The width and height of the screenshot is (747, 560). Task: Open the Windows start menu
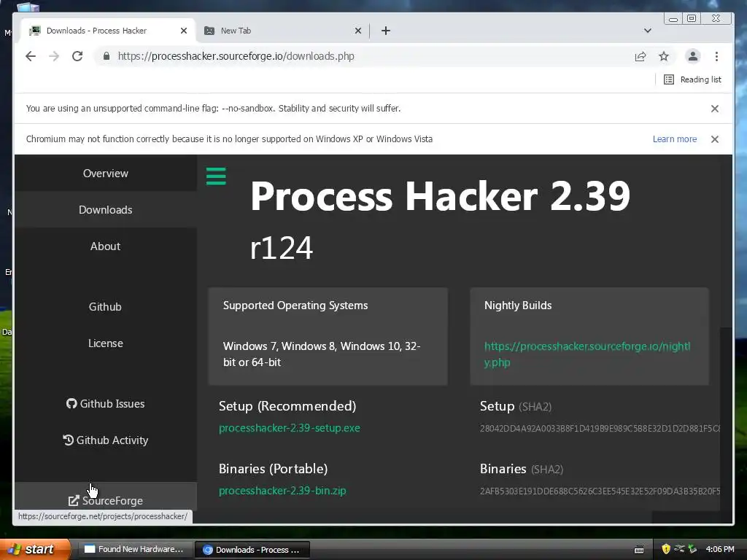pyautogui.click(x=35, y=549)
